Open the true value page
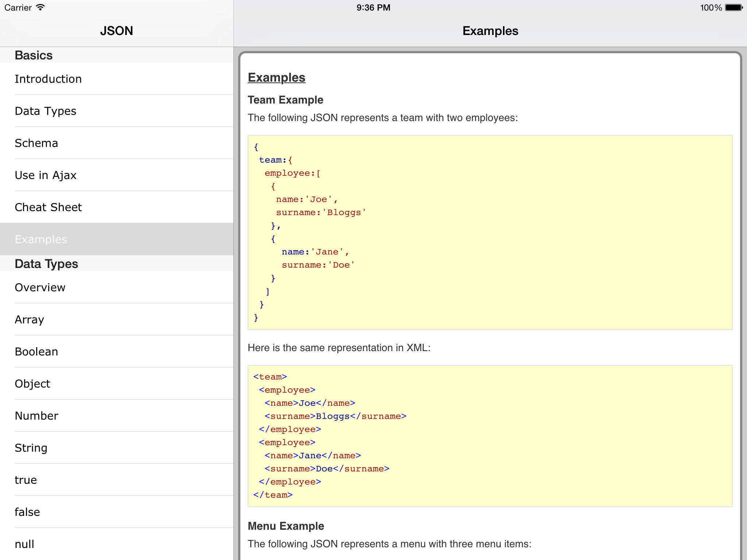 pyautogui.click(x=26, y=480)
